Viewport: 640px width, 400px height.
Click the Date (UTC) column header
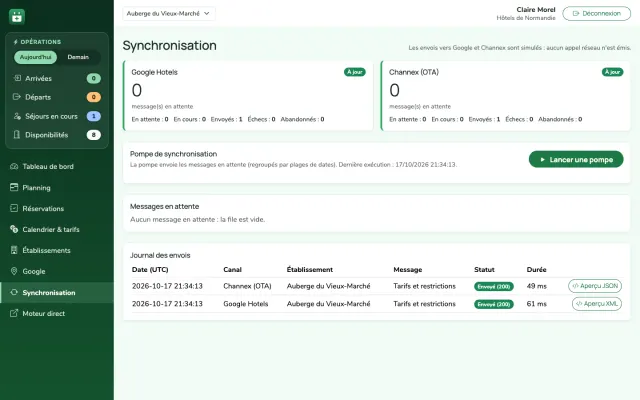point(150,269)
